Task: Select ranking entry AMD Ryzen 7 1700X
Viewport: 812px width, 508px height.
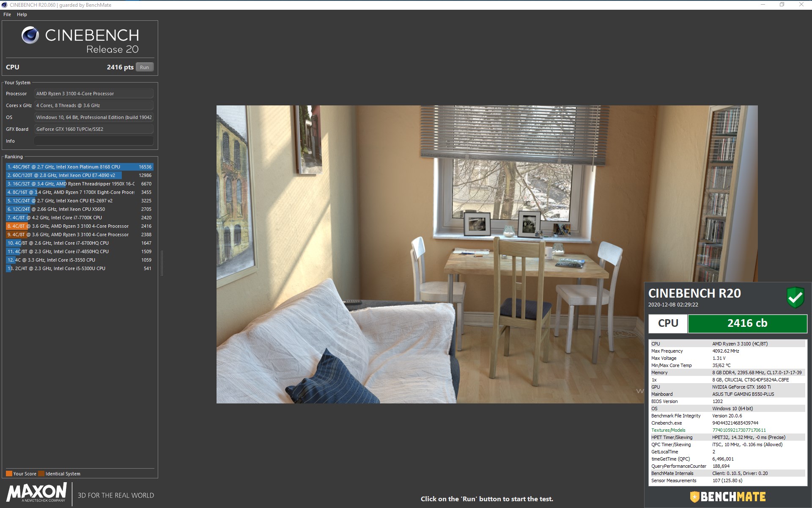Action: [80, 192]
